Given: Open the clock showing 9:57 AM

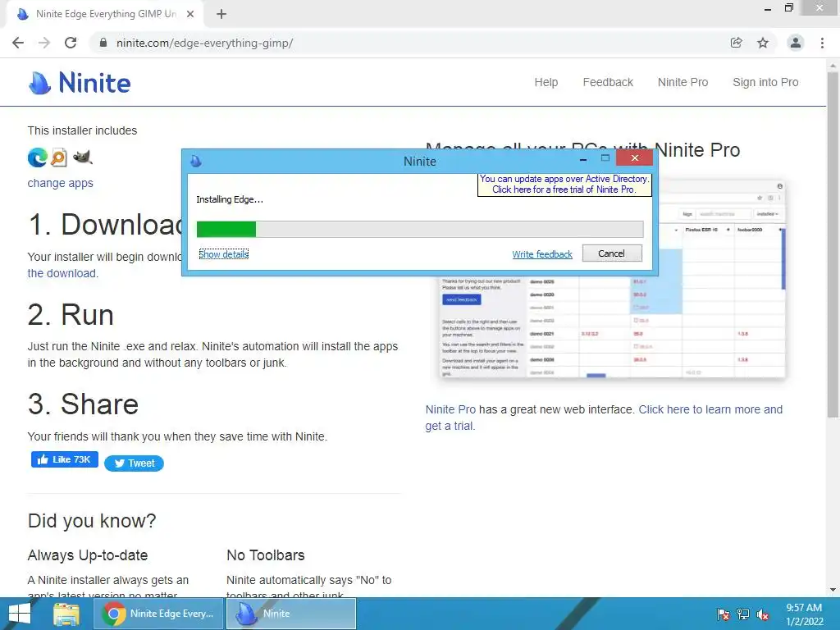Looking at the screenshot, I should pos(804,614).
